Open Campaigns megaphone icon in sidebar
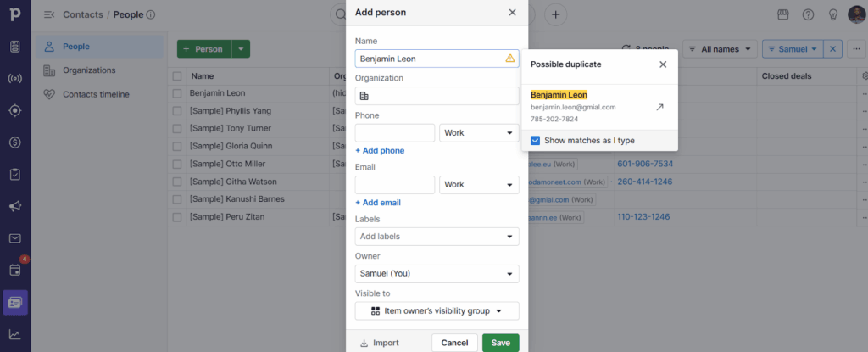The width and height of the screenshot is (868, 352). point(15,206)
